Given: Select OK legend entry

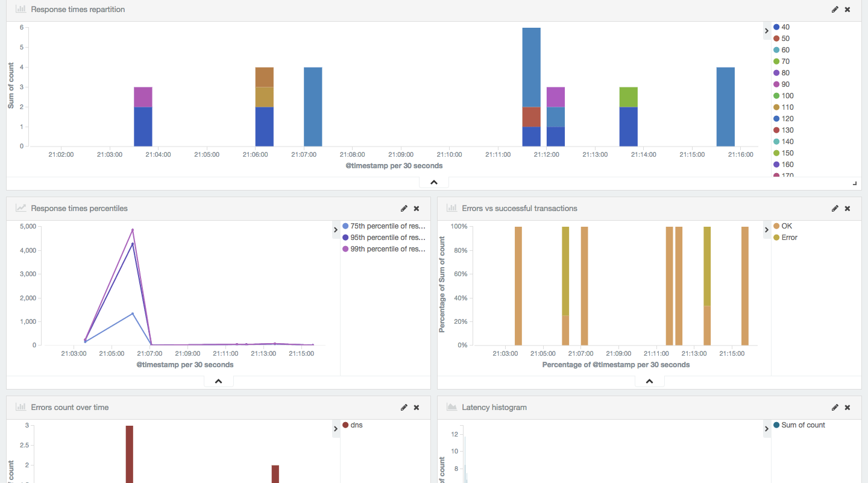Looking at the screenshot, I should (x=783, y=226).
